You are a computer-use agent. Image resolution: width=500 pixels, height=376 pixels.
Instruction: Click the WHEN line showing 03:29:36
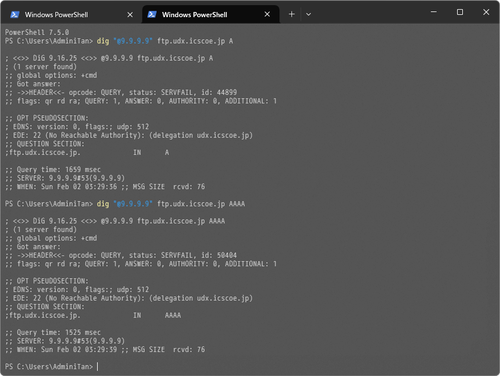tap(105, 187)
